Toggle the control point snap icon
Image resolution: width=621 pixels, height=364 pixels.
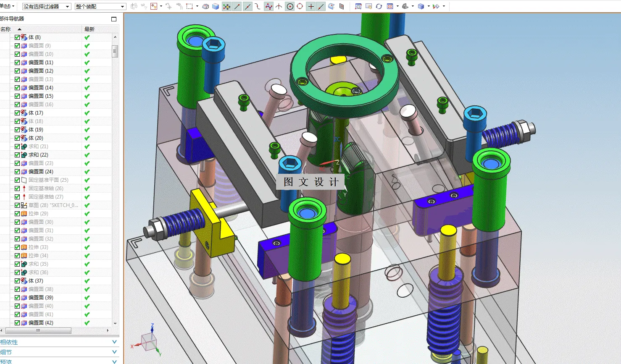click(x=258, y=6)
